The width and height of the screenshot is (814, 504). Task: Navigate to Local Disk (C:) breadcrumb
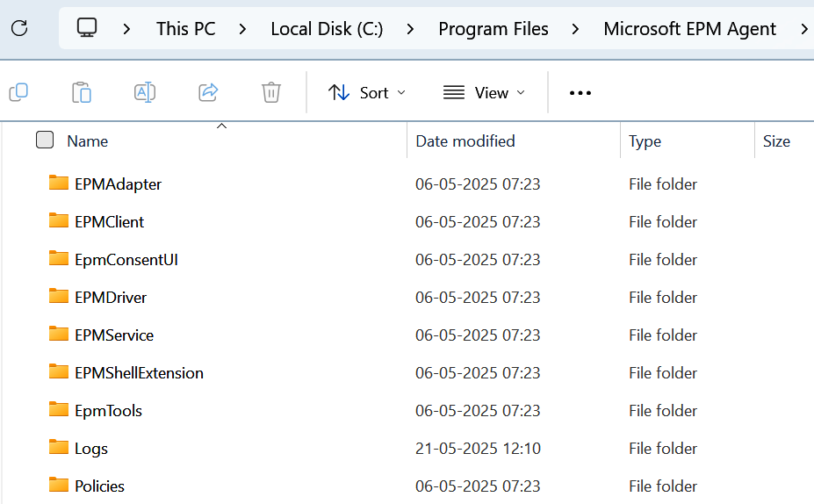pos(327,29)
